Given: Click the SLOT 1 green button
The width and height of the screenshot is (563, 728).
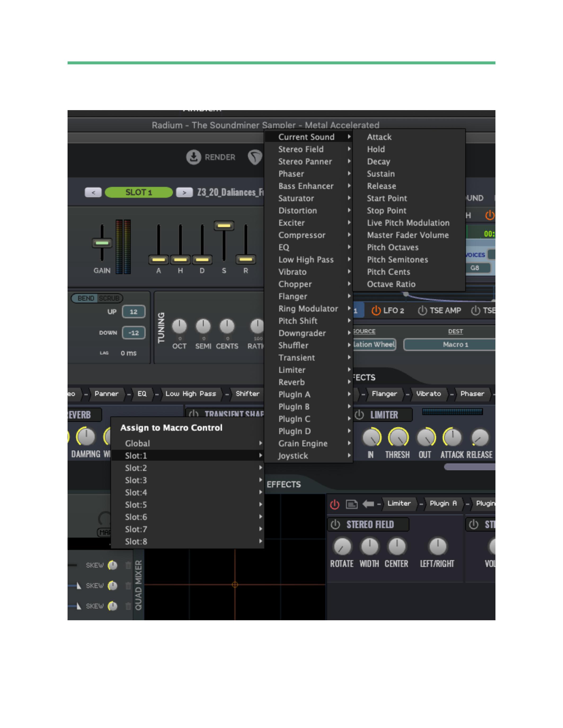Looking at the screenshot, I should (x=138, y=192).
